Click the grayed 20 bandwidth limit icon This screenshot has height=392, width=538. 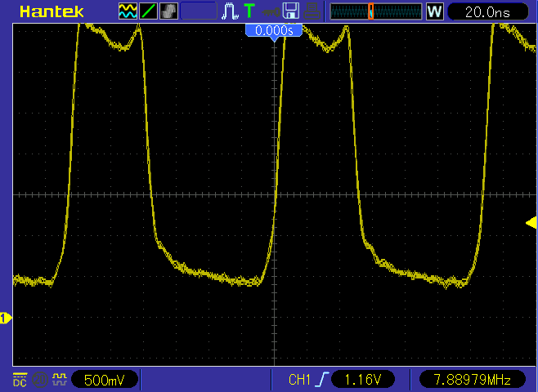[40, 379]
